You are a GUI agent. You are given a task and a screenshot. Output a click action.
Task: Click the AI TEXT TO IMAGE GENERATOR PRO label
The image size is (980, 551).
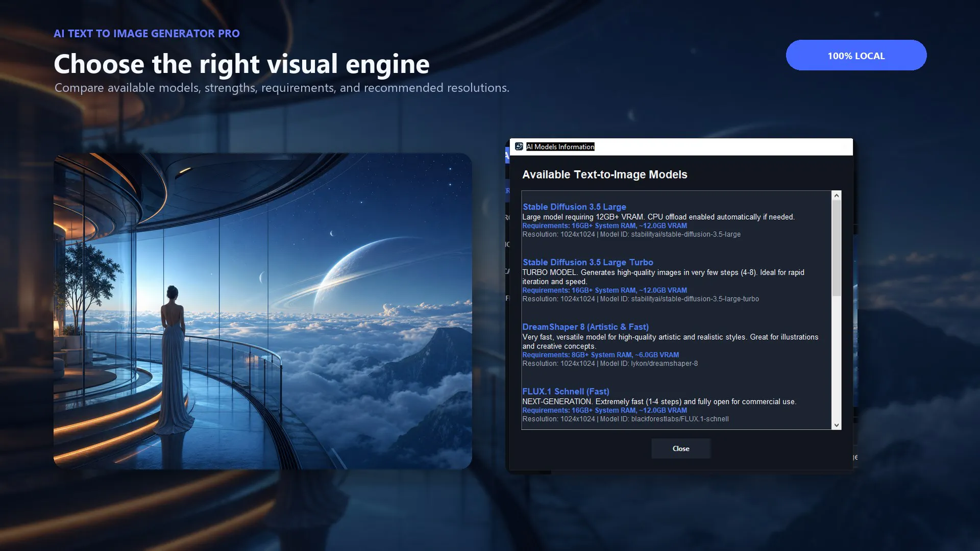click(x=146, y=33)
